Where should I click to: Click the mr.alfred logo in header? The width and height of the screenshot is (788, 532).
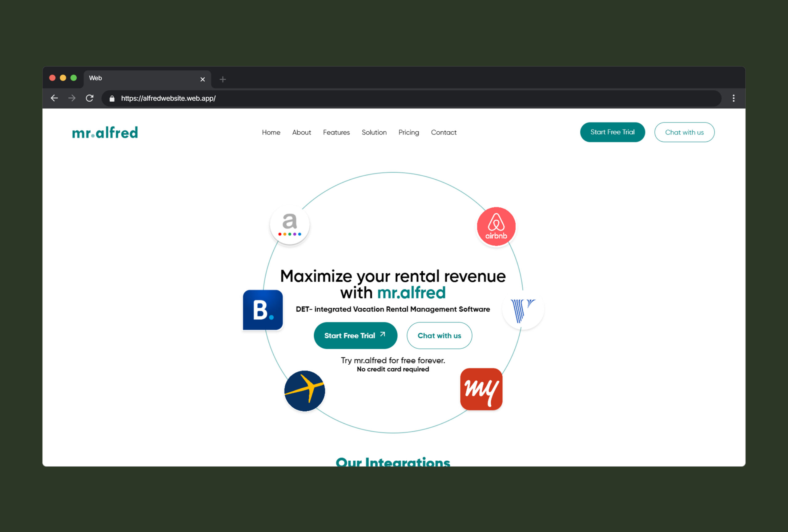pos(105,133)
